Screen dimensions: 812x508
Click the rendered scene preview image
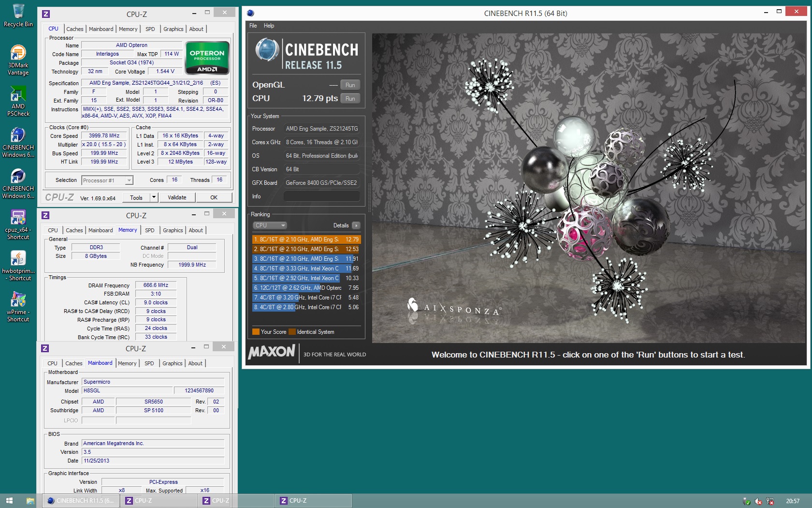pos(589,188)
